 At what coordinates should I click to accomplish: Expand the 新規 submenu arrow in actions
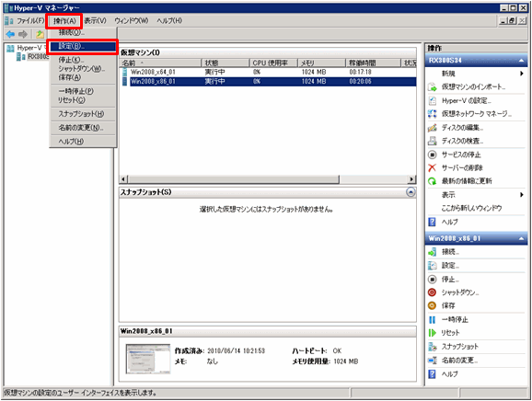[522, 74]
